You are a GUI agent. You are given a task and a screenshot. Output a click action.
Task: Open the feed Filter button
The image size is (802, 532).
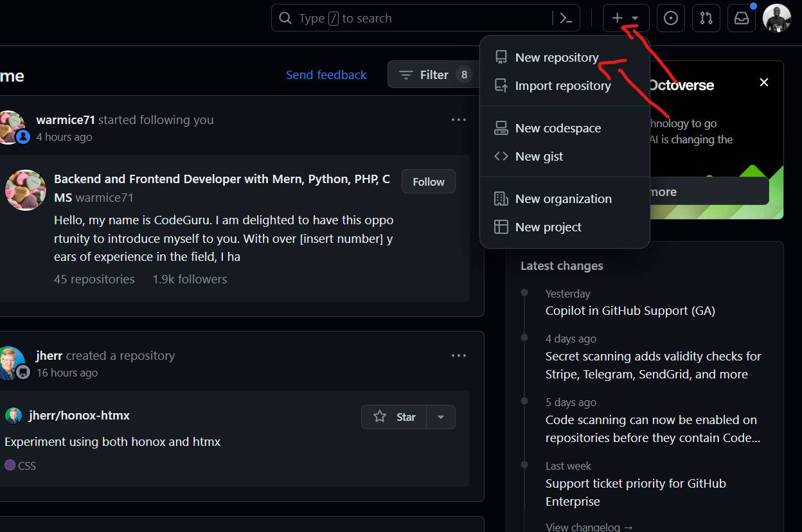click(x=434, y=75)
